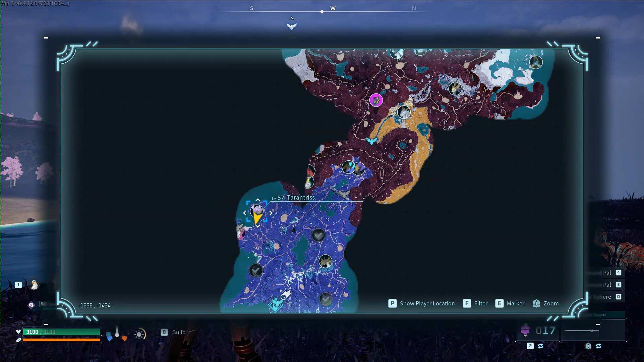Click the white comet player marker
Viewport: 644px width, 362px height.
click(x=285, y=295)
